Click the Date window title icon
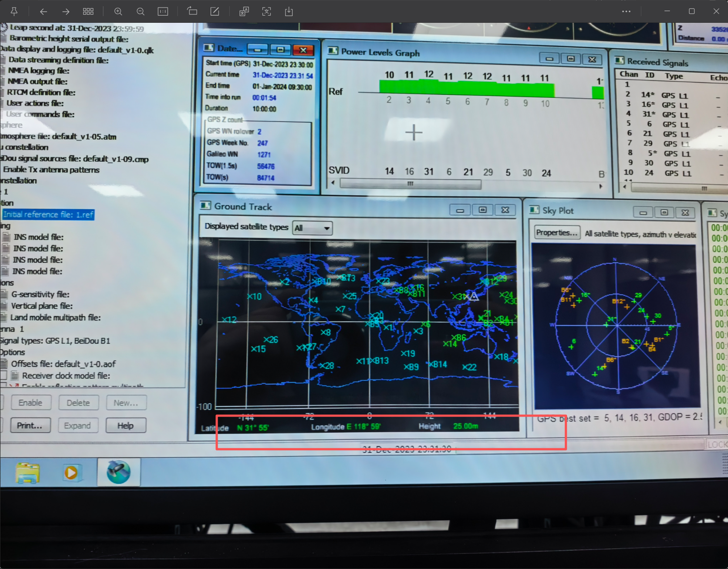The image size is (728, 569). click(209, 48)
